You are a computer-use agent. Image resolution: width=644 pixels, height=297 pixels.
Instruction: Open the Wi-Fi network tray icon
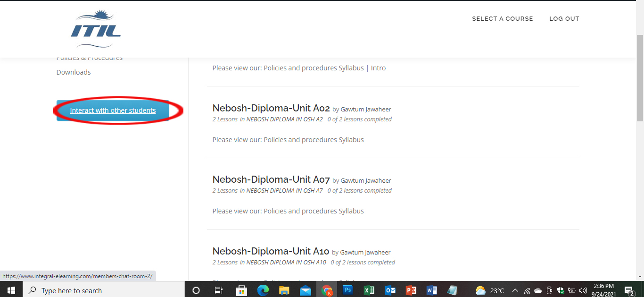click(527, 290)
